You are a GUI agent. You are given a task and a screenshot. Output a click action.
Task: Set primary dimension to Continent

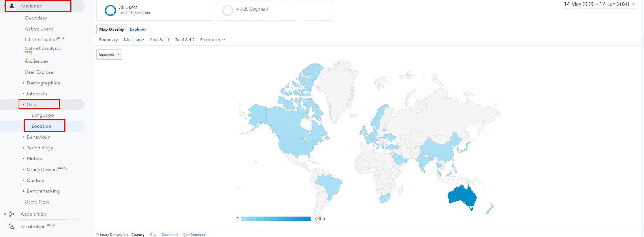pos(169,235)
